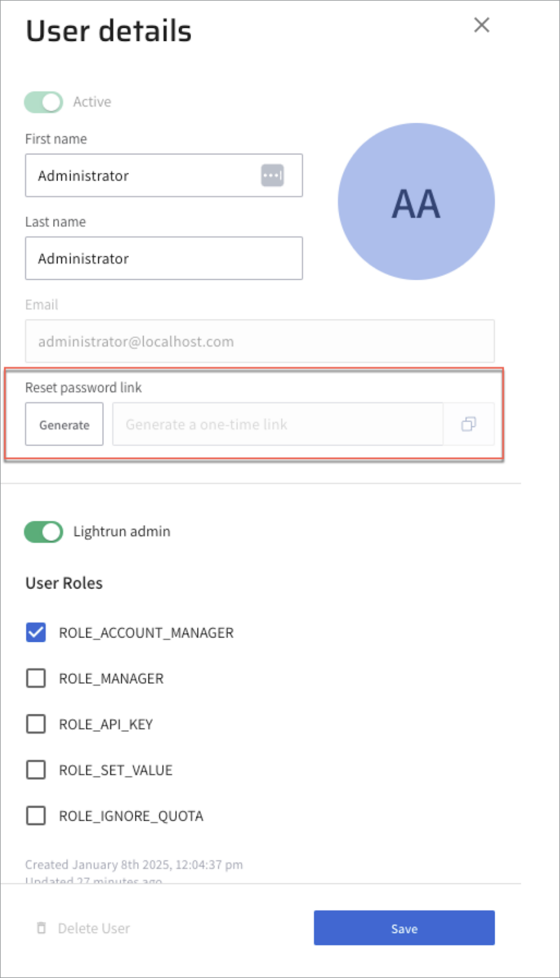Click the User Roles section heading

tap(64, 583)
